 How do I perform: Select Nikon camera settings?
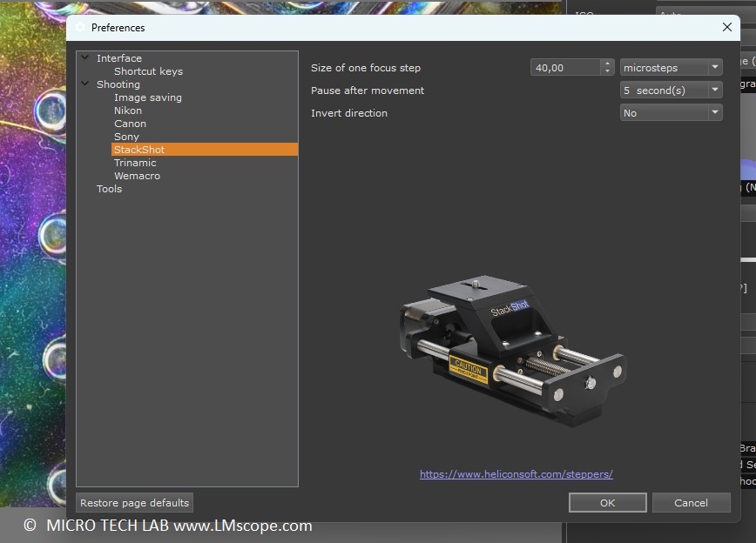127,111
